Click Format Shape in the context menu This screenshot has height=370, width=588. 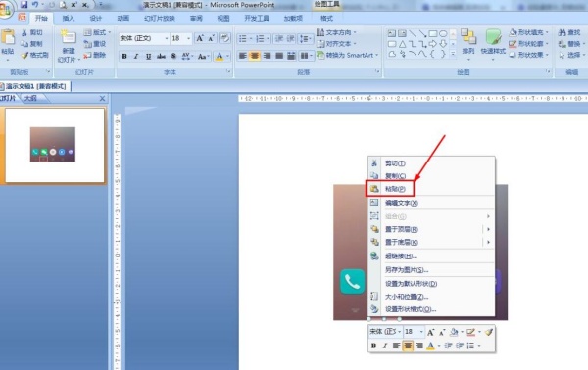(x=411, y=309)
